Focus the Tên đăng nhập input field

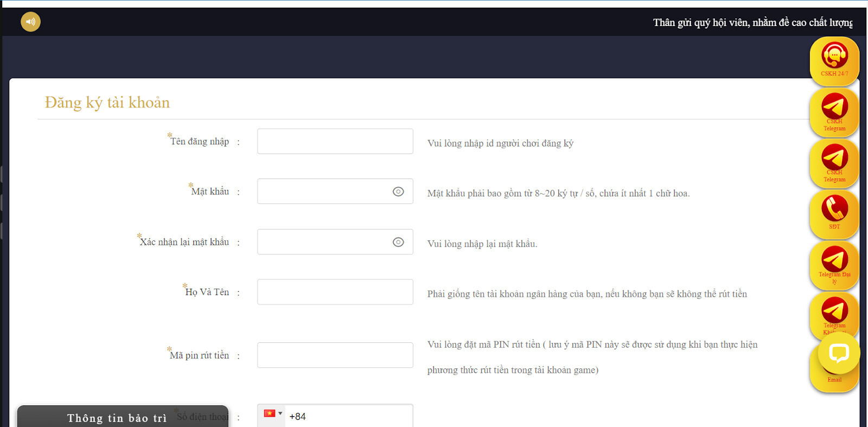pos(335,141)
